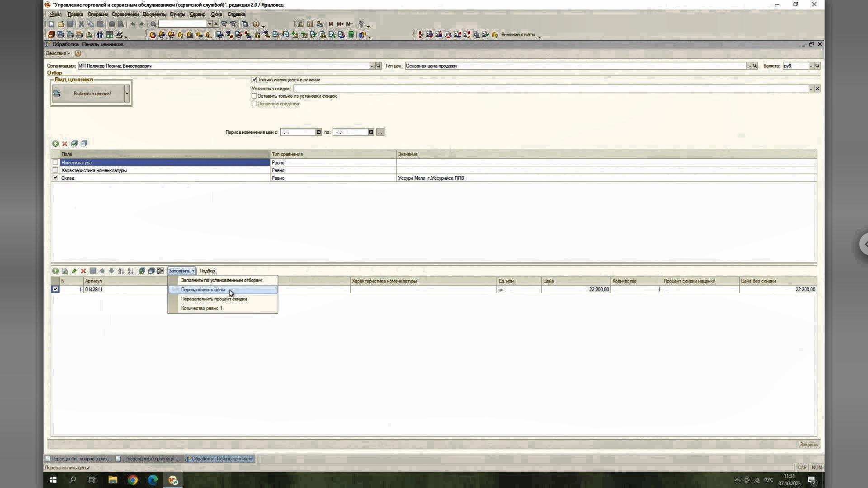Check all goods rows icon
This screenshot has width=868, height=488.
pos(142,271)
